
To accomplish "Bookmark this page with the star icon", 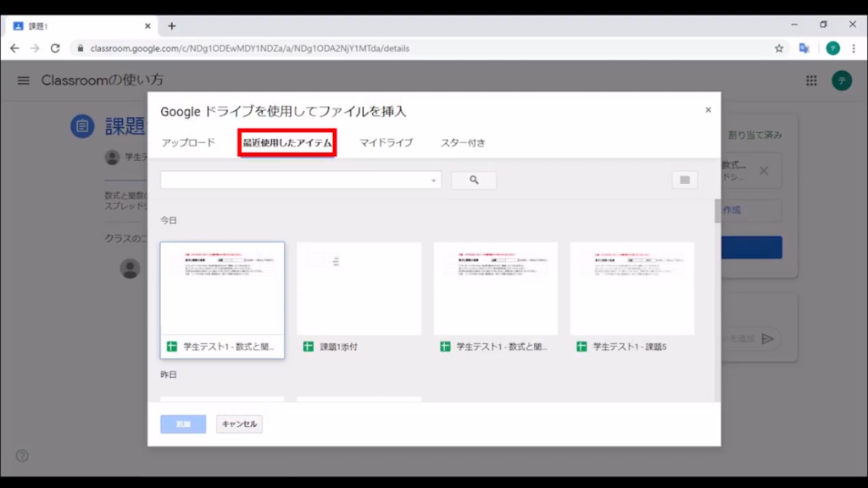I will tap(779, 48).
